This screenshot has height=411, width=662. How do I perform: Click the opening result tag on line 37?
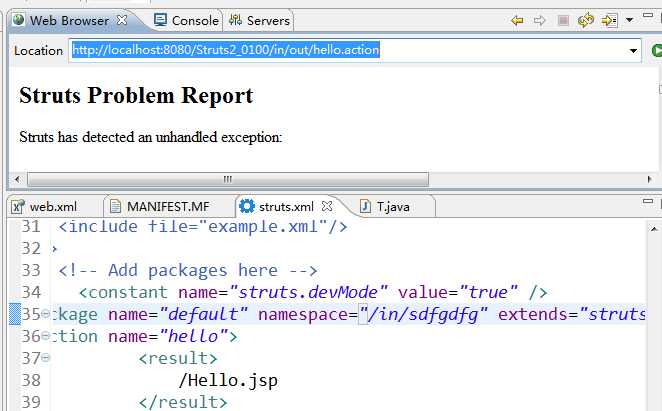pyautogui.click(x=178, y=358)
